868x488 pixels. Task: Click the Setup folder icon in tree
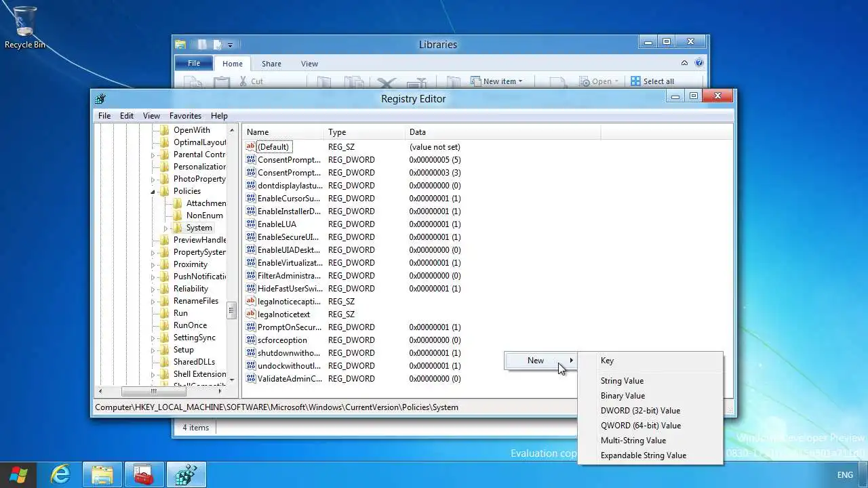point(165,350)
